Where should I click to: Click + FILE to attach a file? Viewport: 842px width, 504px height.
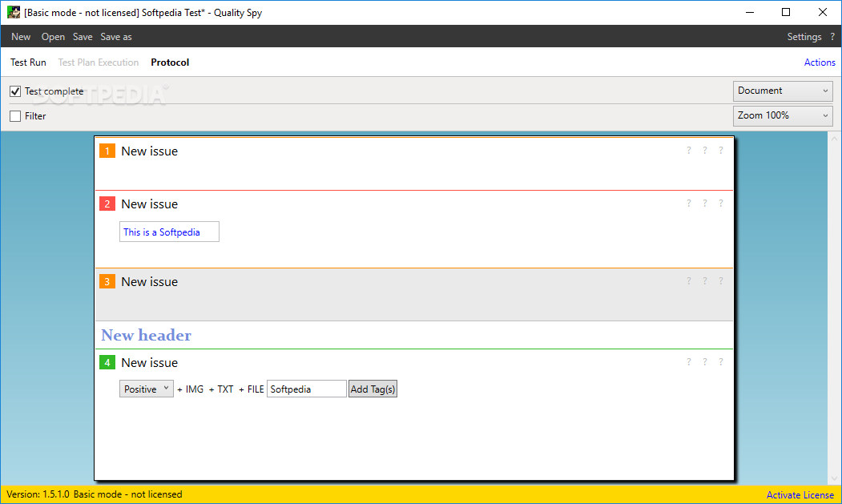click(252, 389)
